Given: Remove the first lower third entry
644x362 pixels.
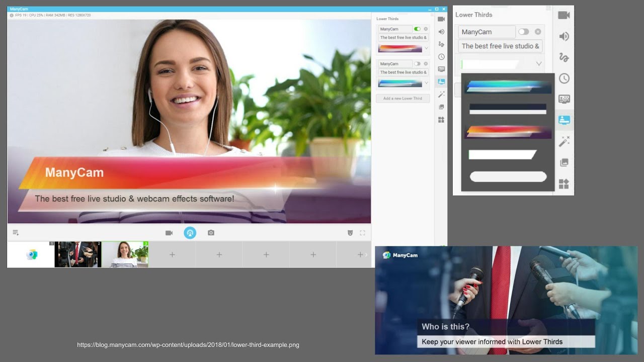Looking at the screenshot, I should tap(426, 29).
